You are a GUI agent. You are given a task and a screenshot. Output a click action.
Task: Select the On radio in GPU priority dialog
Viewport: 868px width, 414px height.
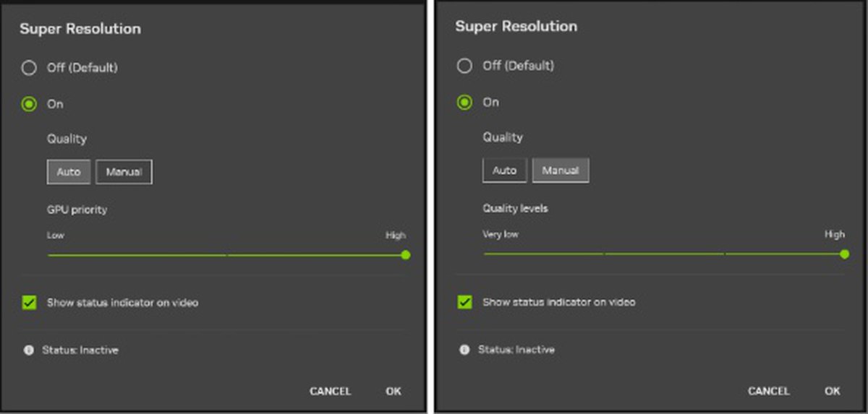pyautogui.click(x=29, y=104)
